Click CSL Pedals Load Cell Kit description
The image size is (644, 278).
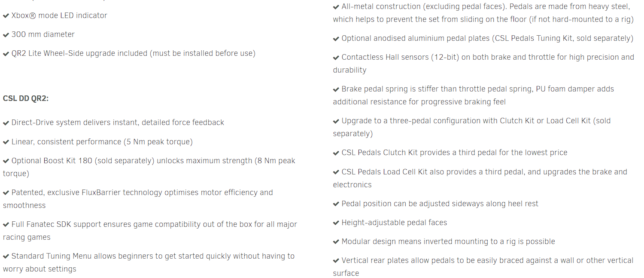(x=480, y=178)
